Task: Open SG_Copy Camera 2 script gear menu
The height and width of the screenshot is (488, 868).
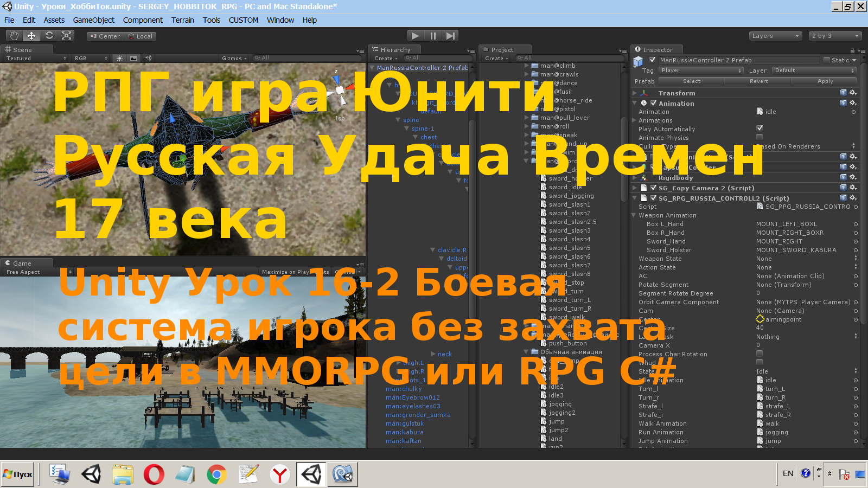Action: pyautogui.click(x=853, y=188)
